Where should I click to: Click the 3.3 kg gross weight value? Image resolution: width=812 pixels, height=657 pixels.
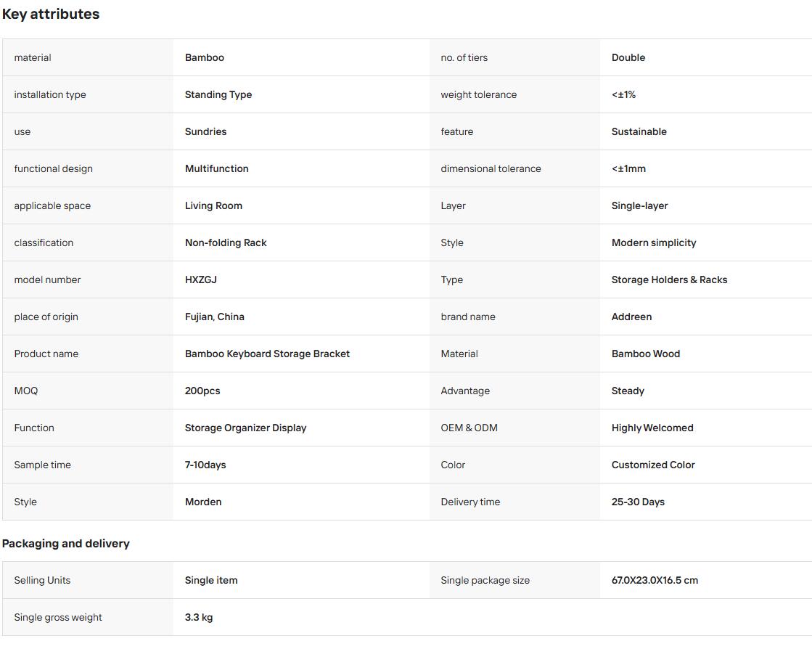[x=199, y=617]
